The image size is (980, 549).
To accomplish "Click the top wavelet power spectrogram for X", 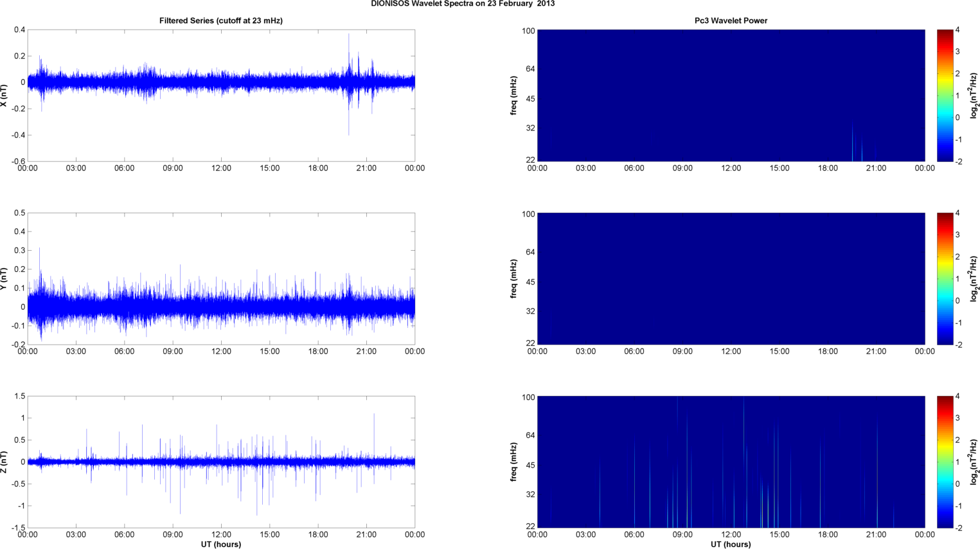I will (731, 95).
